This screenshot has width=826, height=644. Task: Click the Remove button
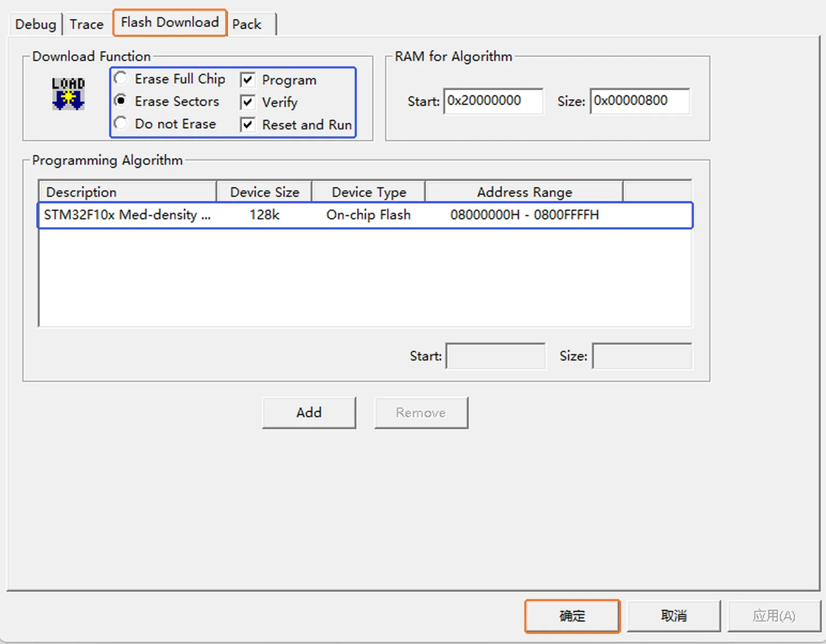pos(421,412)
